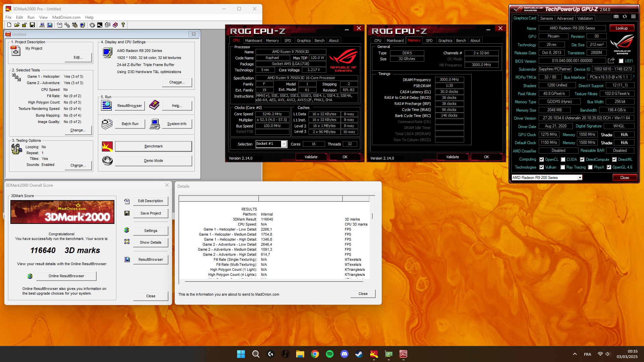Screen dimensions: 644x362
Task: Toggle the OpenGL 4.6 checkbox
Action: [x=609, y=167]
